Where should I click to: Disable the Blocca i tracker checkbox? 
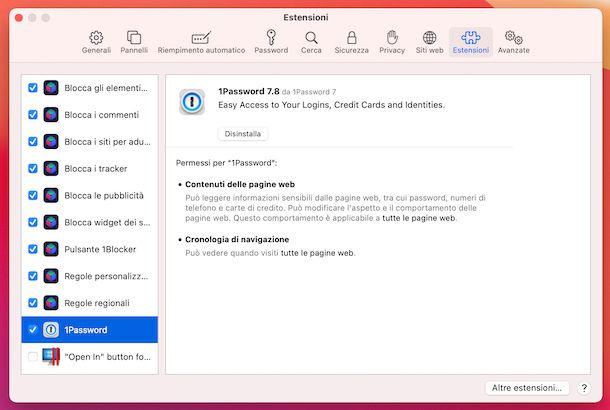[x=33, y=168]
